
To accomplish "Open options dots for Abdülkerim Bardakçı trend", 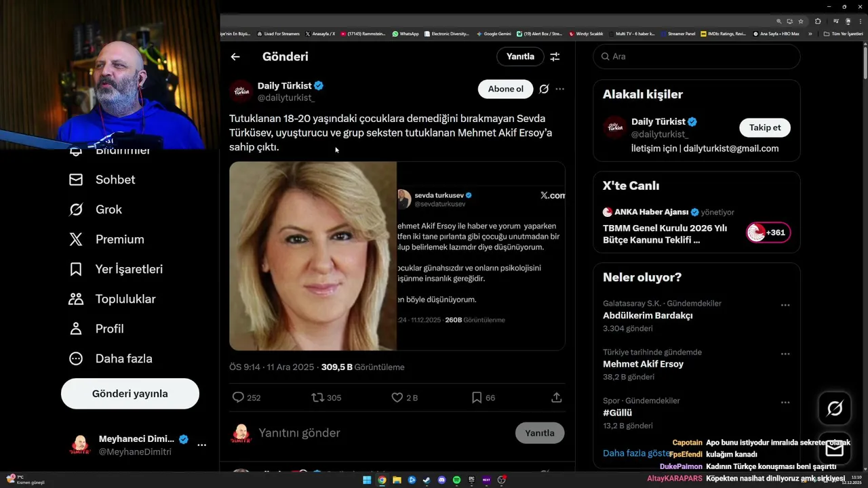I will pos(785,305).
